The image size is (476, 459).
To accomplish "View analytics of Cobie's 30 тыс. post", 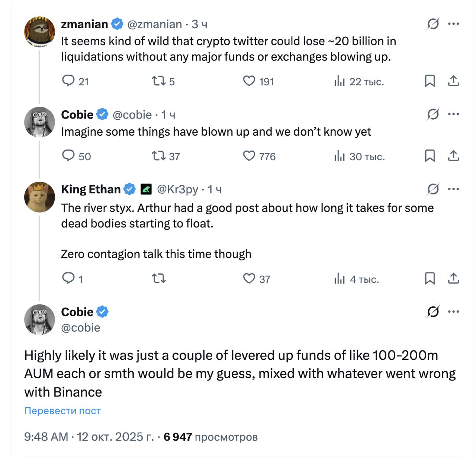I will [x=340, y=156].
